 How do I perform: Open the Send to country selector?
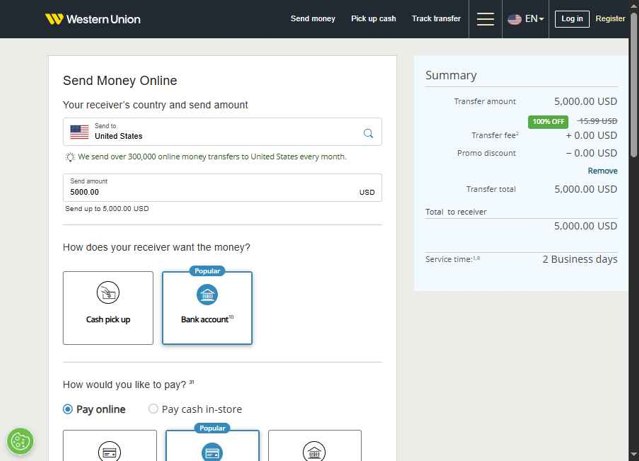223,132
